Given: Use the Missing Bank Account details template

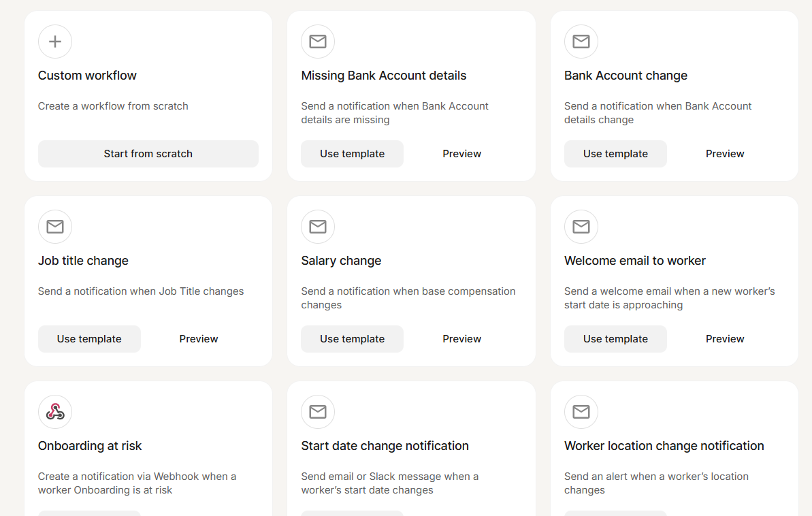Looking at the screenshot, I should [352, 154].
